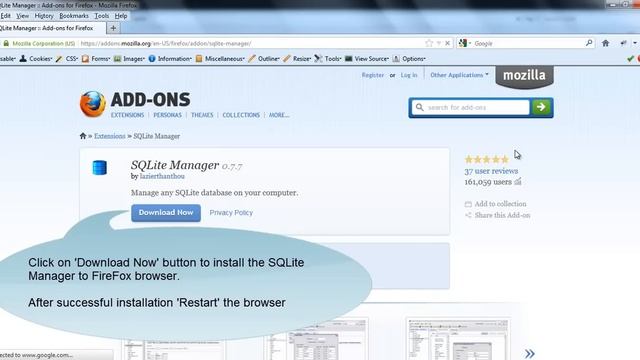
Task: Click the Register link
Action: [373, 75]
